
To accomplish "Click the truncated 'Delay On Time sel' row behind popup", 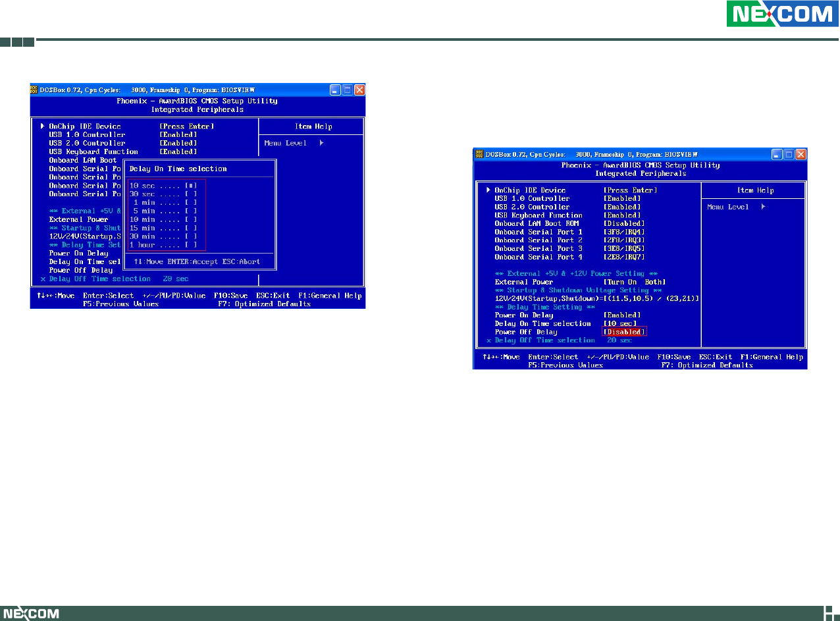I will coord(86,261).
